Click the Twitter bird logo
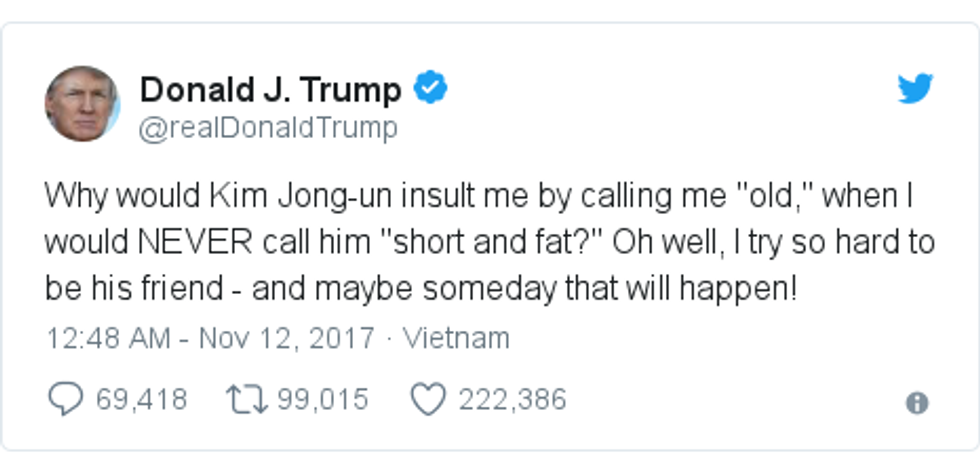 click(915, 89)
